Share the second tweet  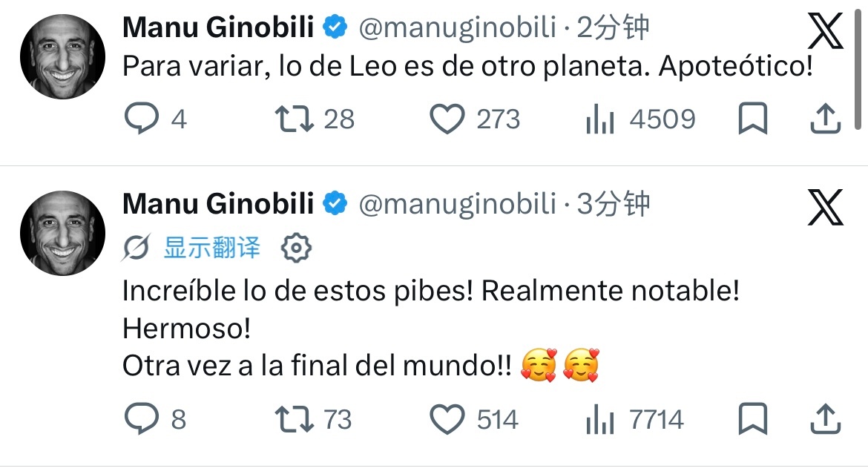[x=826, y=418]
